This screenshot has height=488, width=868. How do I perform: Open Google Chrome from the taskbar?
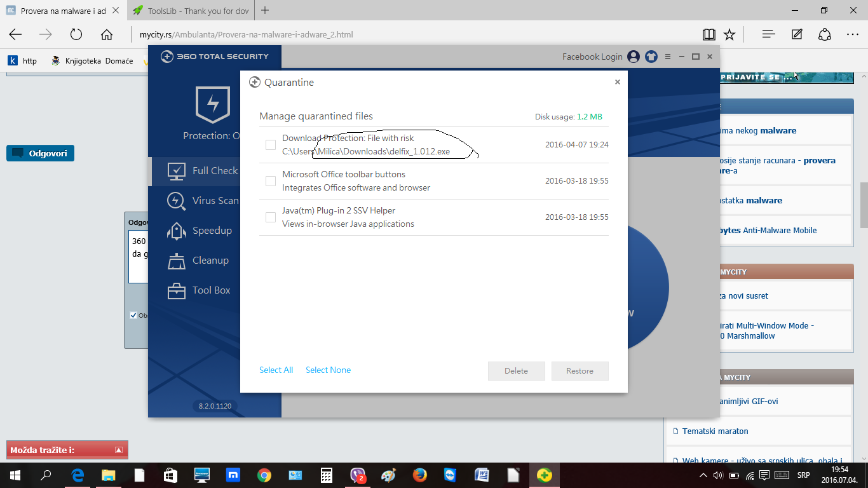264,475
